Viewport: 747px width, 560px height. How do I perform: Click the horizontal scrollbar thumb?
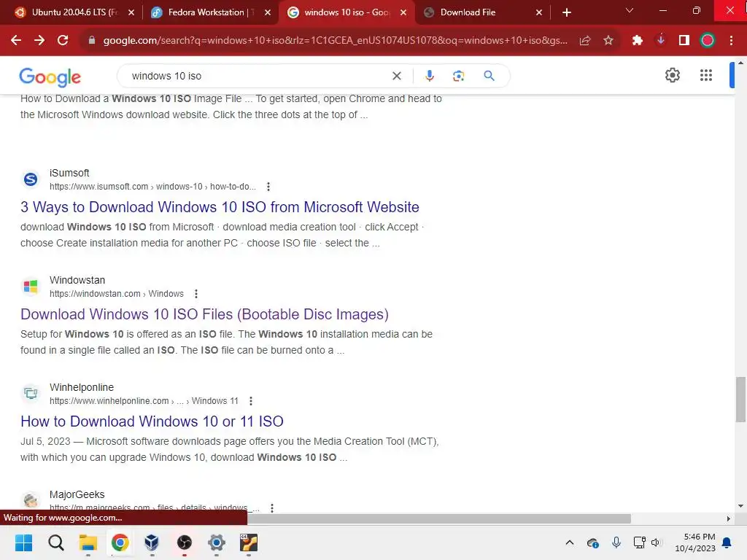pyautogui.click(x=439, y=518)
